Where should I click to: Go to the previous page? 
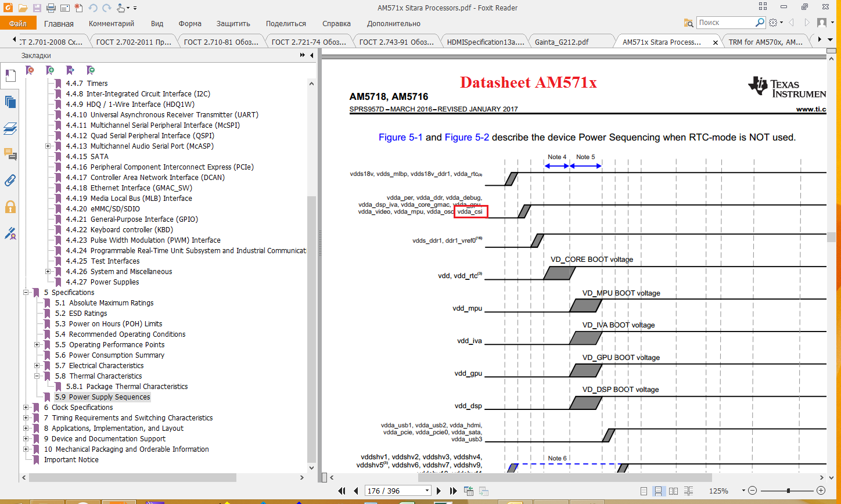[x=355, y=491]
